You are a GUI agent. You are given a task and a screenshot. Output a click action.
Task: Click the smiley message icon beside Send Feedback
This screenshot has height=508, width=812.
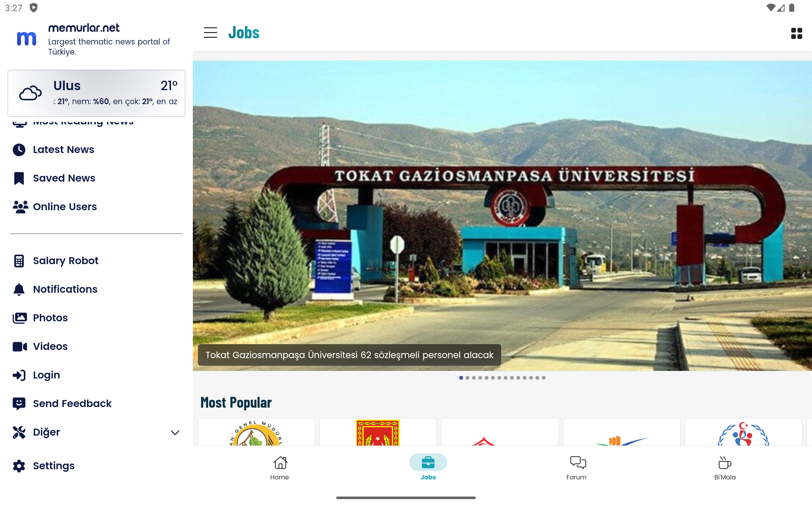19,404
